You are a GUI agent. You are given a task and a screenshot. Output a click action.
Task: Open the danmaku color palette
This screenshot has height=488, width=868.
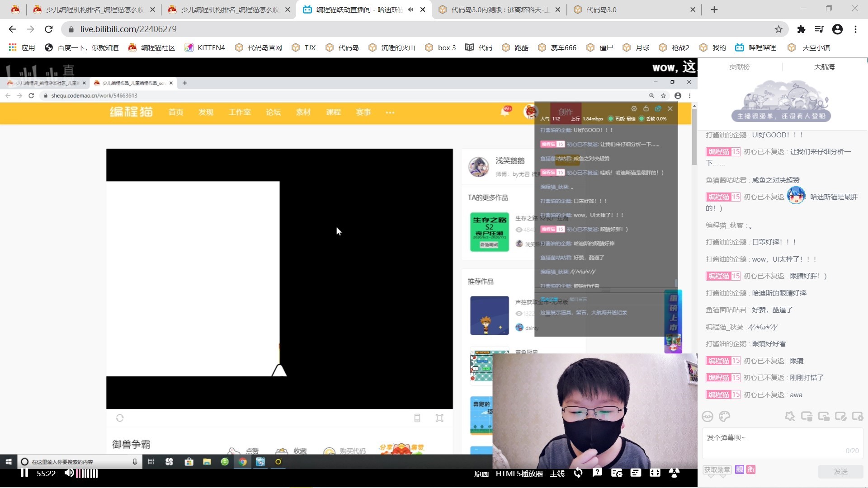(725, 417)
